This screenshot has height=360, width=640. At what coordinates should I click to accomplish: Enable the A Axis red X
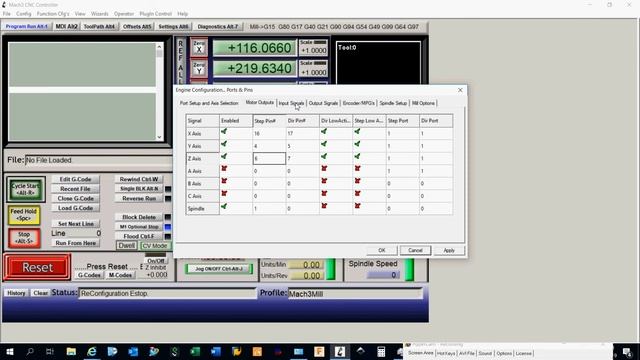(224, 169)
